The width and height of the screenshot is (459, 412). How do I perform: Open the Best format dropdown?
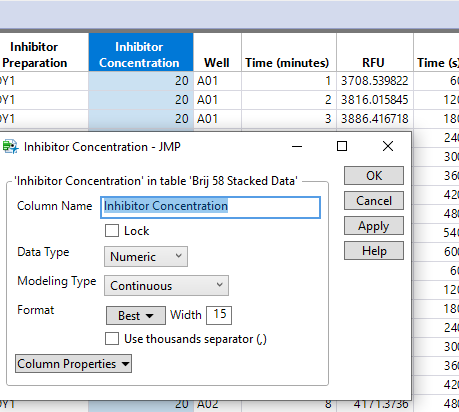[136, 315]
